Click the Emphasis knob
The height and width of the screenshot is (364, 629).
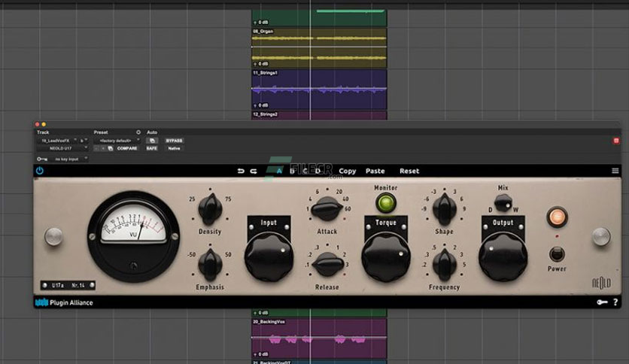coord(210,264)
